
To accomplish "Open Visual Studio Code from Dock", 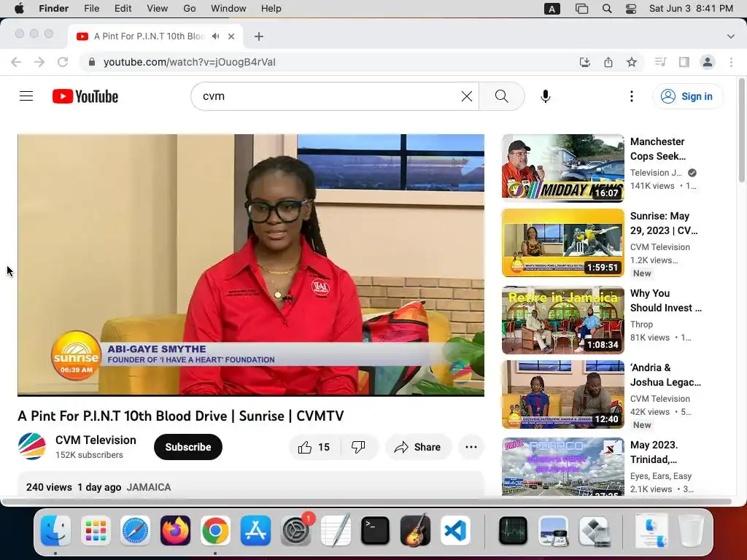I will click(x=455, y=531).
